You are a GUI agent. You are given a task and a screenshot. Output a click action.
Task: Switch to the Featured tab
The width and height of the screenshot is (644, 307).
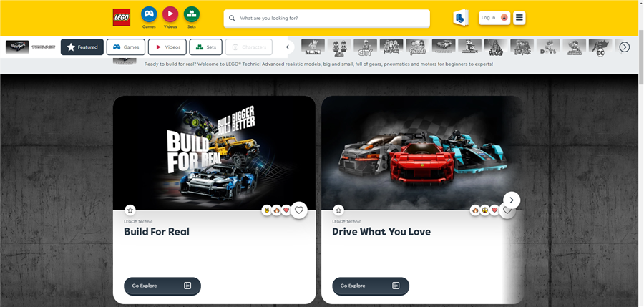click(x=82, y=47)
